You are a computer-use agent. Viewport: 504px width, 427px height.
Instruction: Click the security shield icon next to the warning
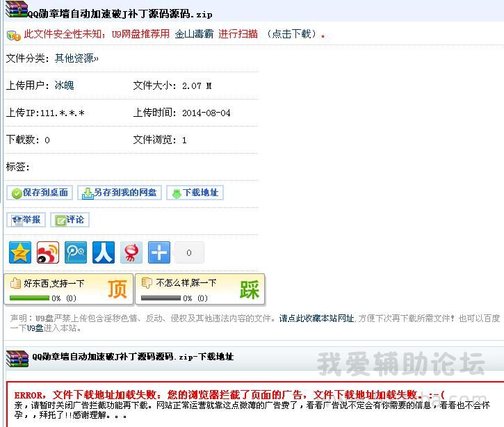[13, 35]
